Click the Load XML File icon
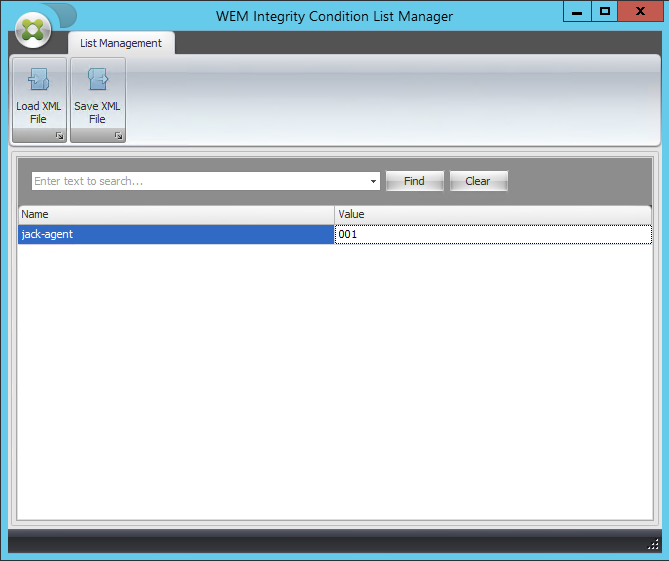 tap(38, 79)
